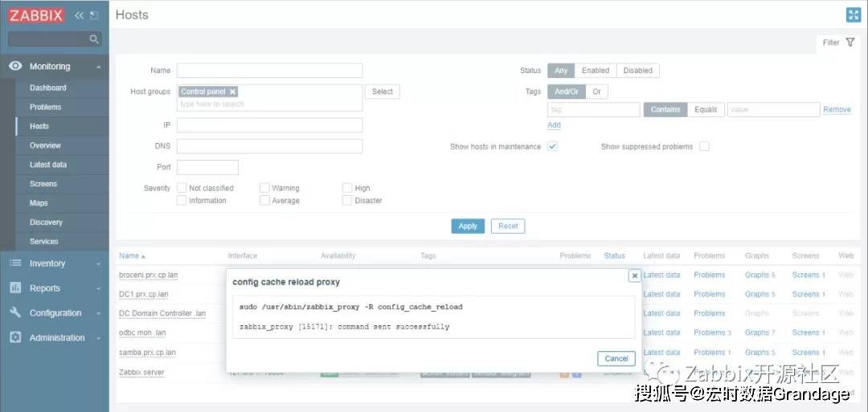Click the DNS filter input field
Viewport: 868px width, 412px height.
pos(269,146)
